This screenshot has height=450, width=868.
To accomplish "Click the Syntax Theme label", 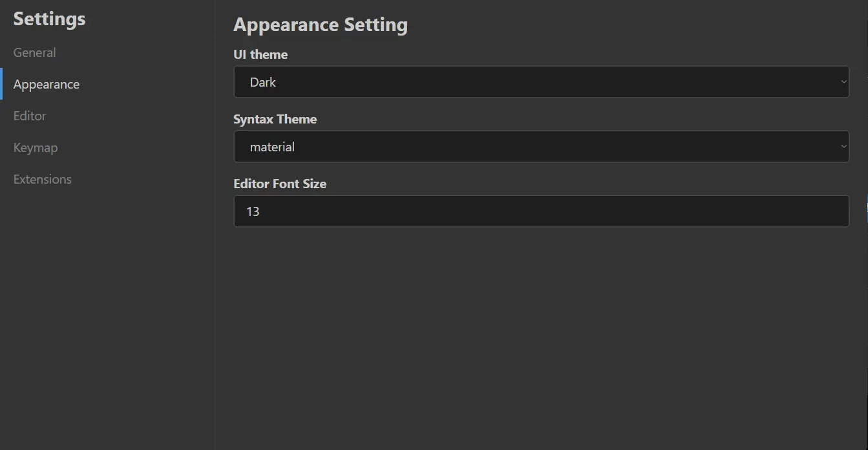I will (275, 119).
